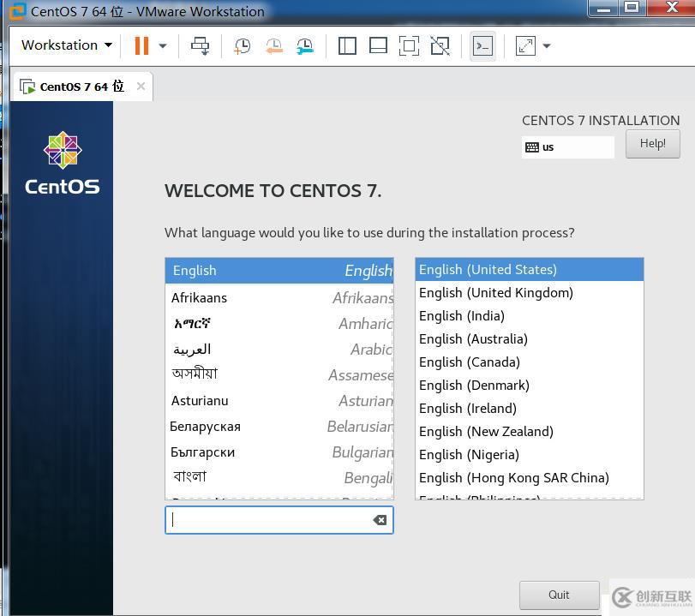Choose English (India) locale
The image size is (695, 616).
pos(530,315)
